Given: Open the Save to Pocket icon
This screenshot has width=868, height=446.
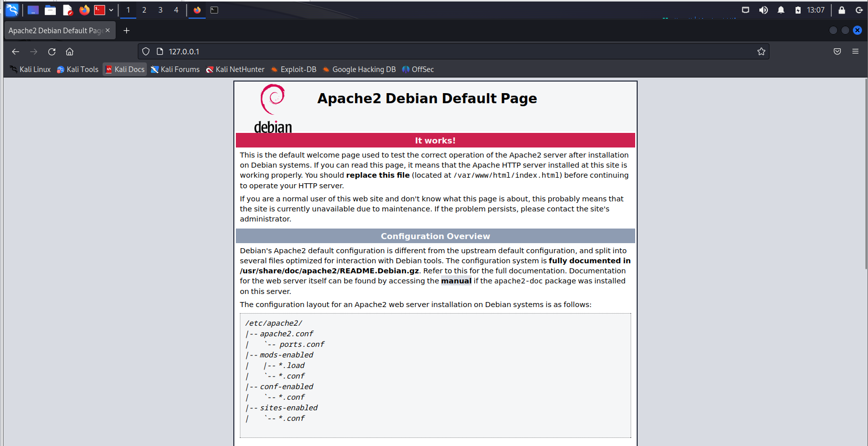Looking at the screenshot, I should tap(837, 51).
